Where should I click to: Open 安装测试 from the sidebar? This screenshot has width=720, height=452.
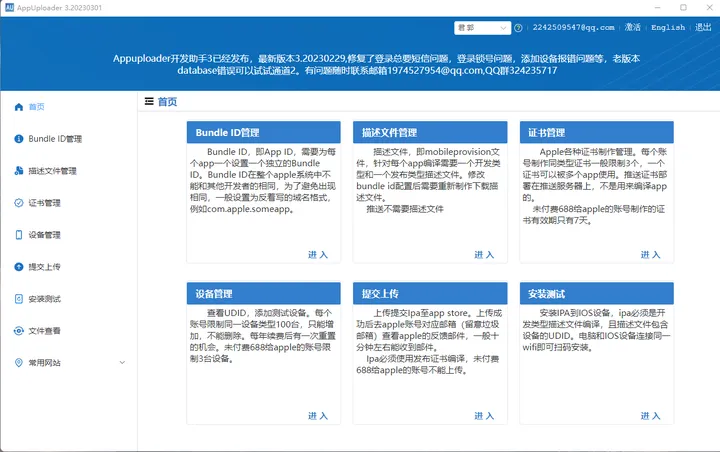click(x=45, y=299)
